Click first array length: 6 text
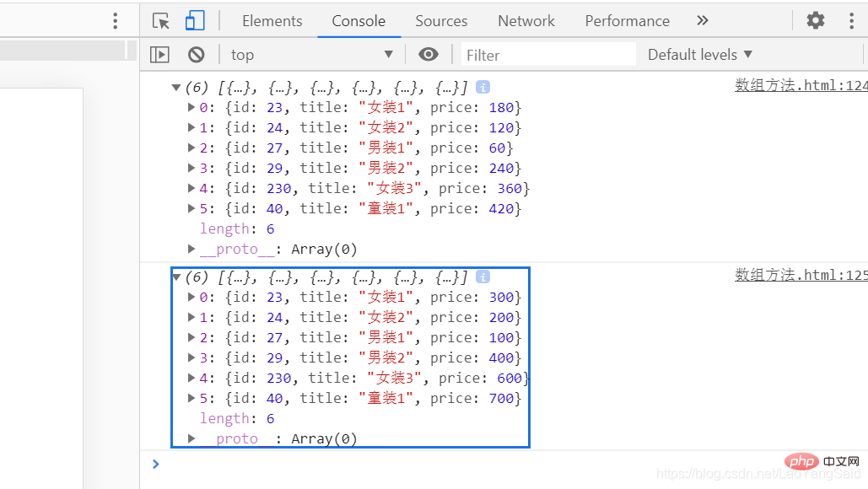This screenshot has width=868, height=489. coord(237,229)
